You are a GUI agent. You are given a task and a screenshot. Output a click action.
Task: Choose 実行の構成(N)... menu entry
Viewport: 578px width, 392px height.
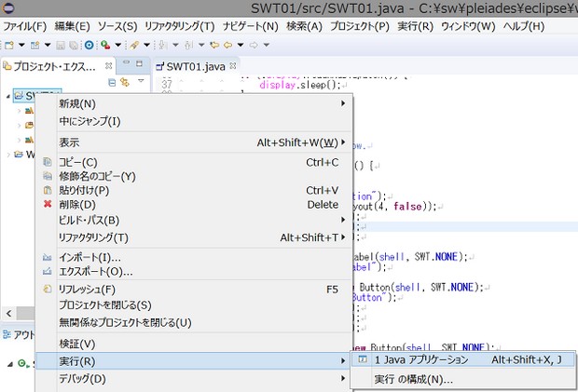point(413,379)
